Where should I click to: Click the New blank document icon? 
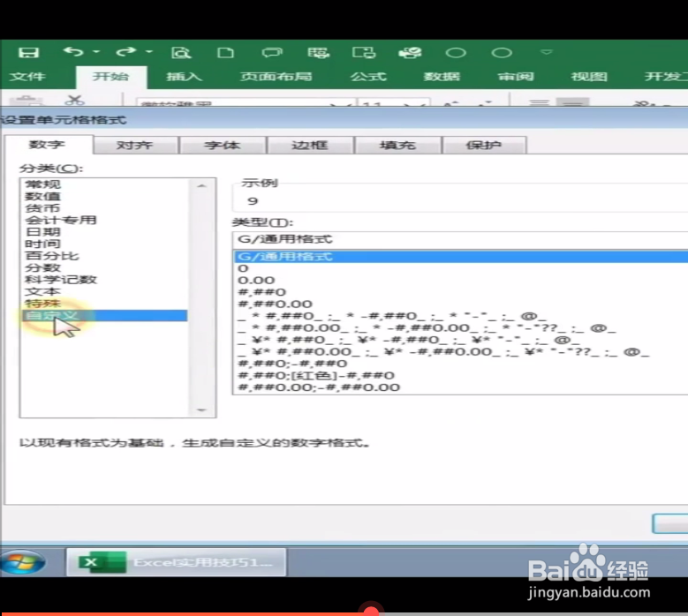(225, 53)
